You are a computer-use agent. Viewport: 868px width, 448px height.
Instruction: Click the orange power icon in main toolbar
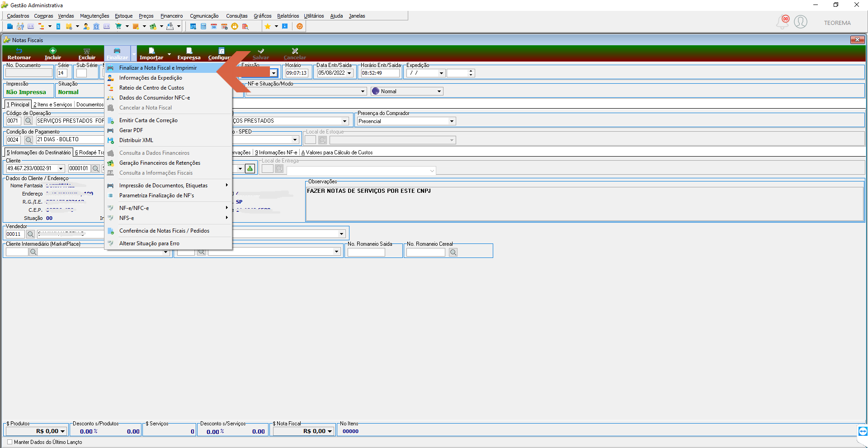(299, 26)
